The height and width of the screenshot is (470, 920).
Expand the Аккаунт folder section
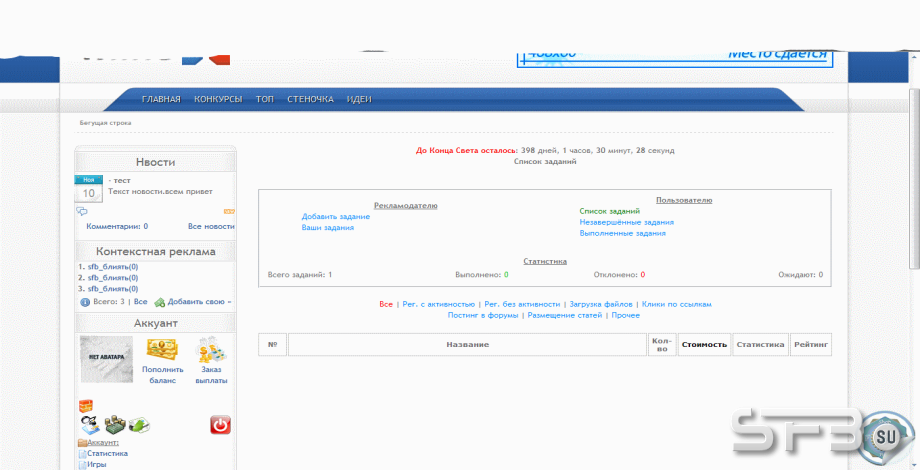point(99,442)
